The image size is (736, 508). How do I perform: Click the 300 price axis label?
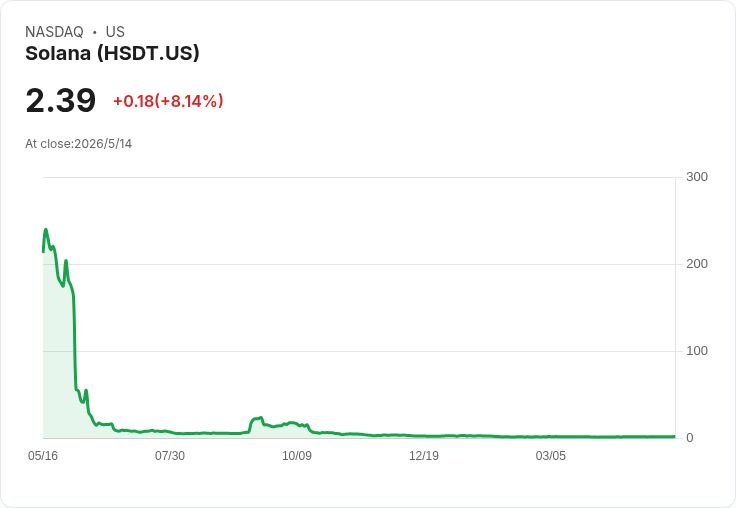[x=697, y=177]
